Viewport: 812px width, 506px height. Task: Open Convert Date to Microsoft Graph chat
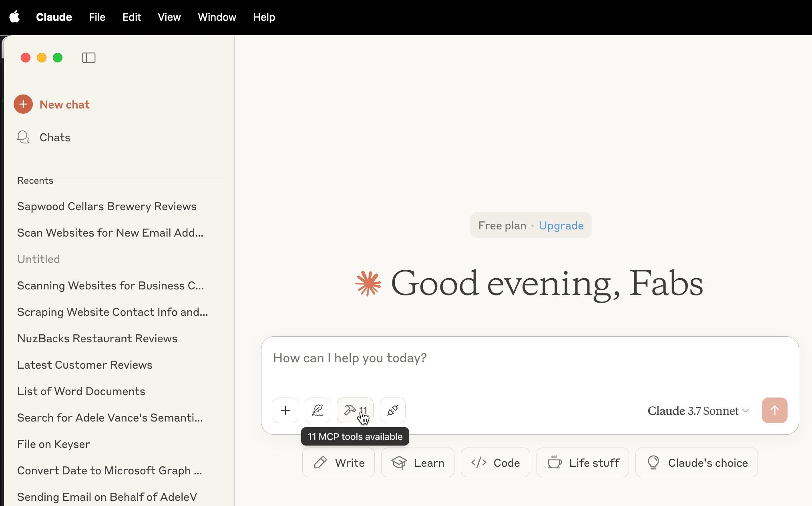click(x=110, y=470)
